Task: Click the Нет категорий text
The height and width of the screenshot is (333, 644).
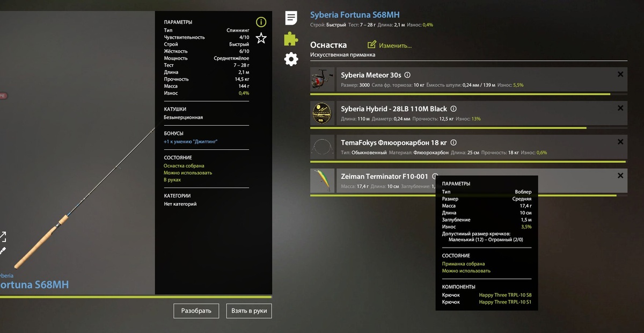Action: click(x=180, y=204)
